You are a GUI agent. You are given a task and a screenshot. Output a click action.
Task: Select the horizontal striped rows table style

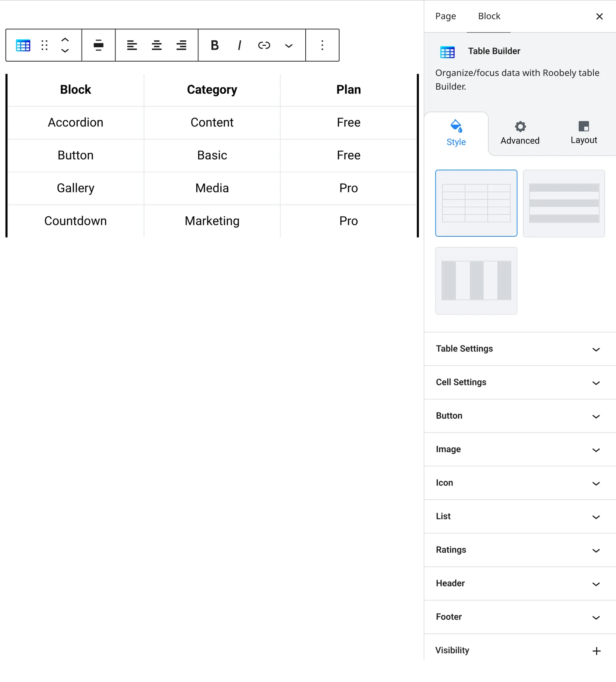coord(564,203)
